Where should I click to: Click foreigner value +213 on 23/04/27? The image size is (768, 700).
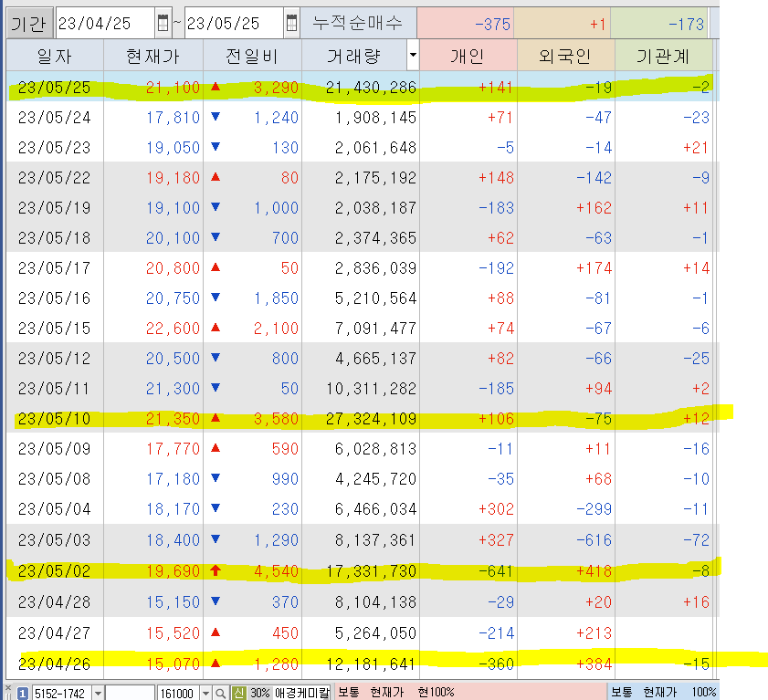[594, 633]
